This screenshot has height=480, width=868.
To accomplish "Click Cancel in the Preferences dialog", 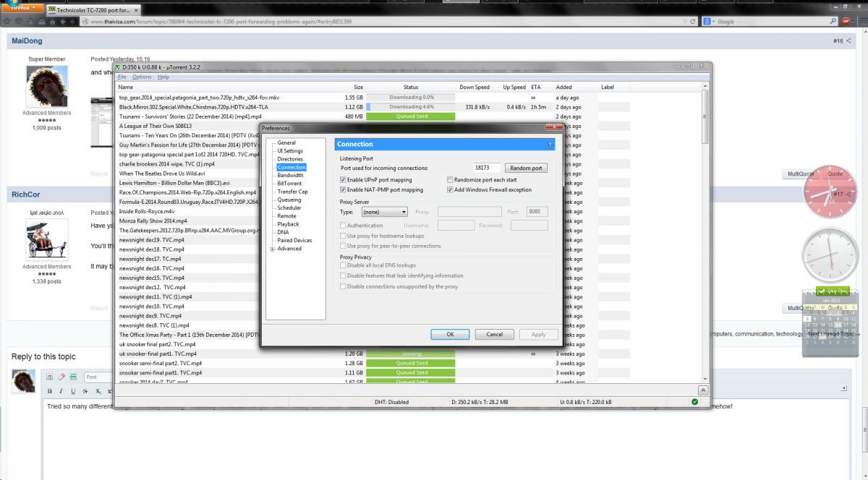I will 495,335.
